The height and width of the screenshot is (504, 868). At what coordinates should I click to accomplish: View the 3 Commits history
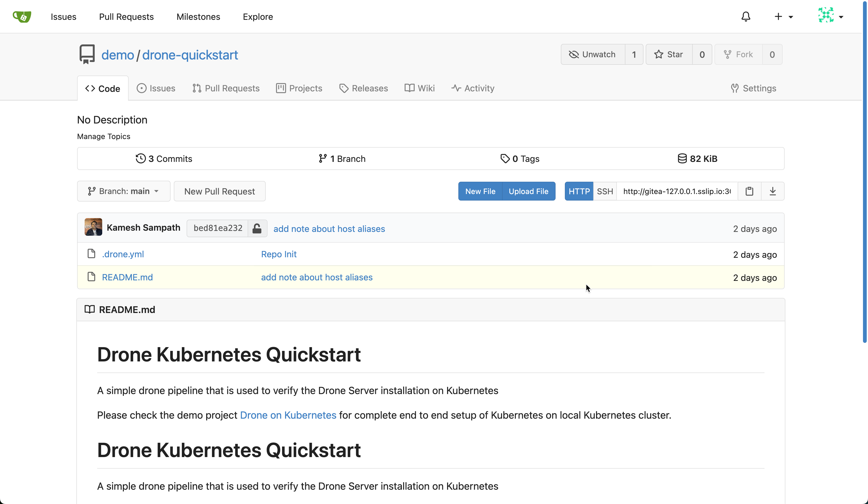click(x=164, y=158)
